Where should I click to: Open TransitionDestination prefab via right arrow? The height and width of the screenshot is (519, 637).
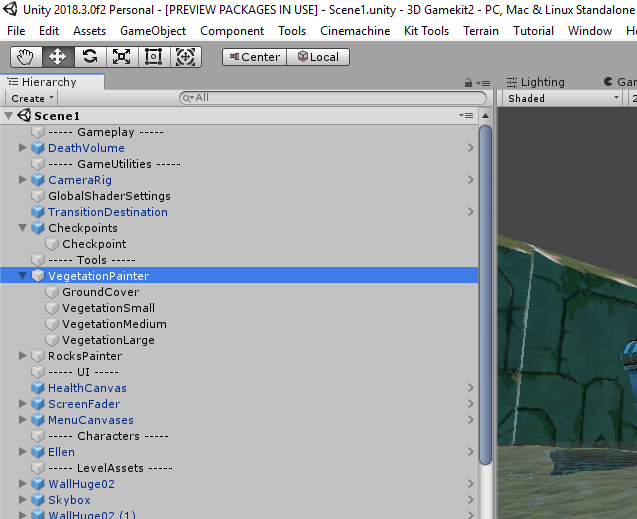(x=470, y=212)
